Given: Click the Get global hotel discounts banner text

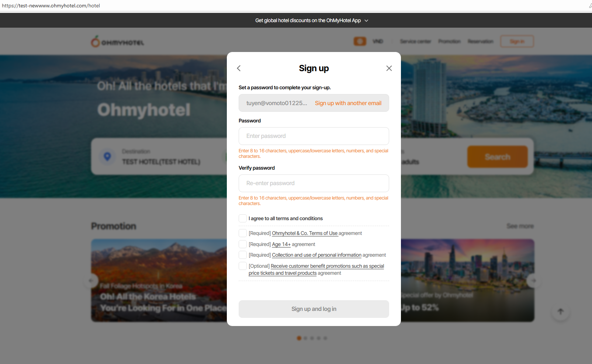Looking at the screenshot, I should pos(308,21).
